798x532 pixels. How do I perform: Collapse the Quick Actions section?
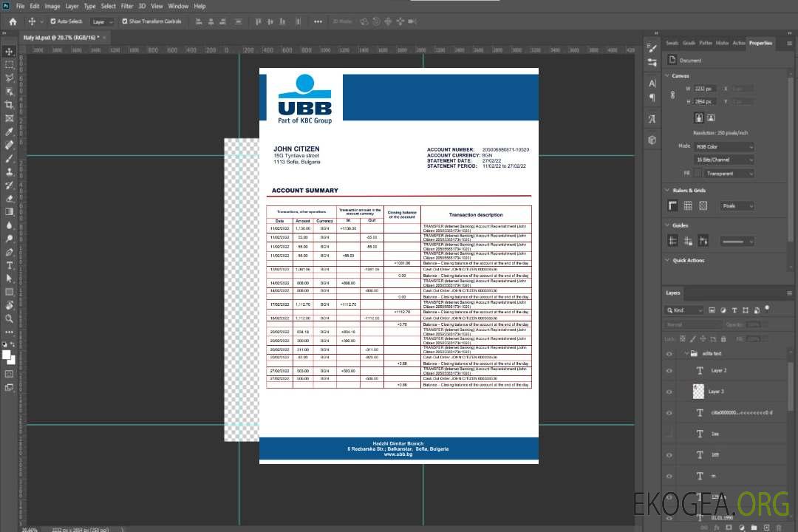(667, 260)
